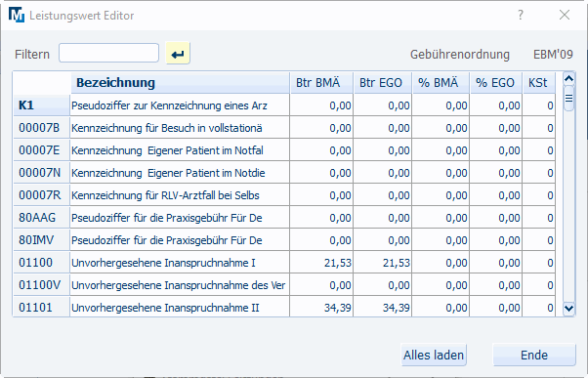The image size is (588, 378).
Task: Click 'Kennzeichnung für RLV-Arztfall bei Selbs' cell
Action: coord(180,195)
